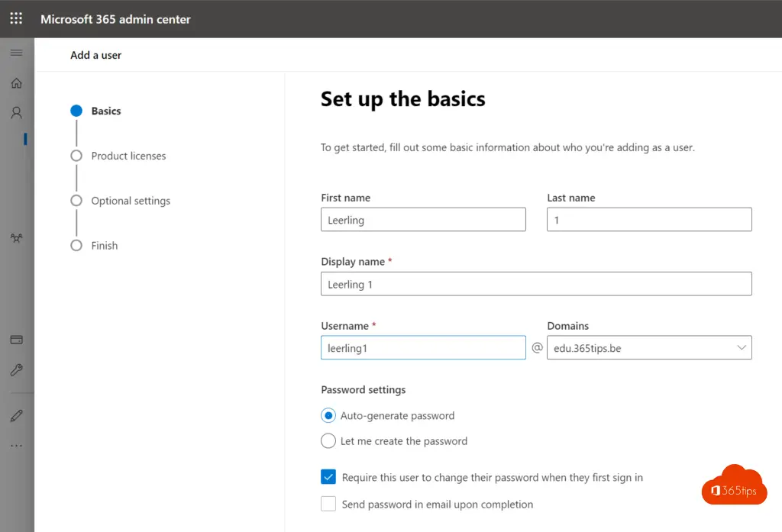Check Send password in email upon completion

coord(328,504)
